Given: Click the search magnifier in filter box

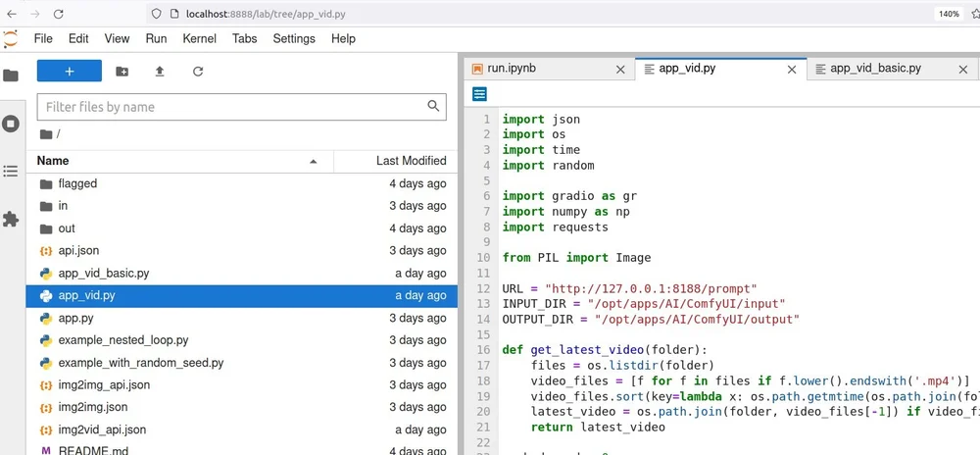Looking at the screenshot, I should [x=433, y=106].
